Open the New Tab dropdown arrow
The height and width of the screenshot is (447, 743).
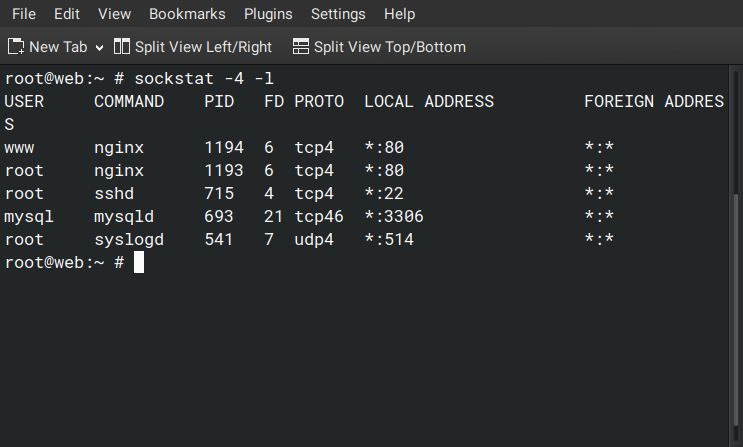pyautogui.click(x=99, y=47)
